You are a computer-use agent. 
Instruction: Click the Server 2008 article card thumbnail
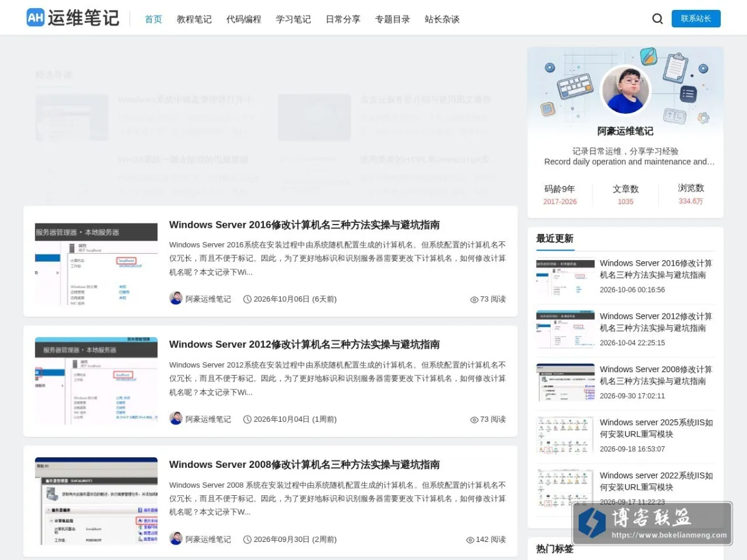click(96, 501)
